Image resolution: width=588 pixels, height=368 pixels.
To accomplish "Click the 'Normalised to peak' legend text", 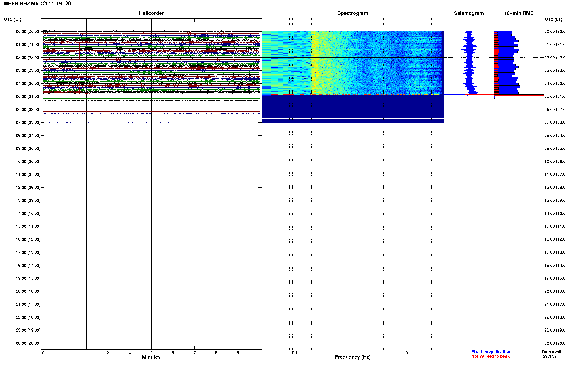I will (x=490, y=356).
